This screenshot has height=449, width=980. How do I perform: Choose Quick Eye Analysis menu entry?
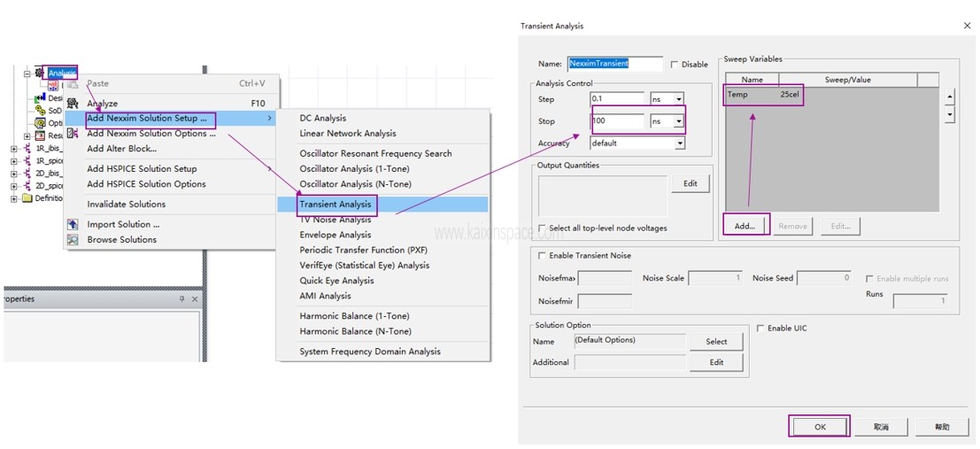[x=336, y=281]
